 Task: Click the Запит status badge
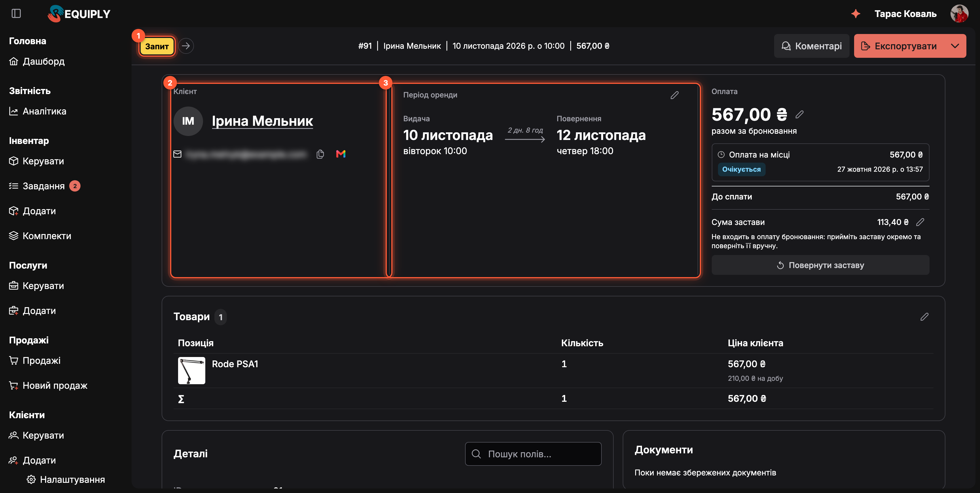coord(157,46)
